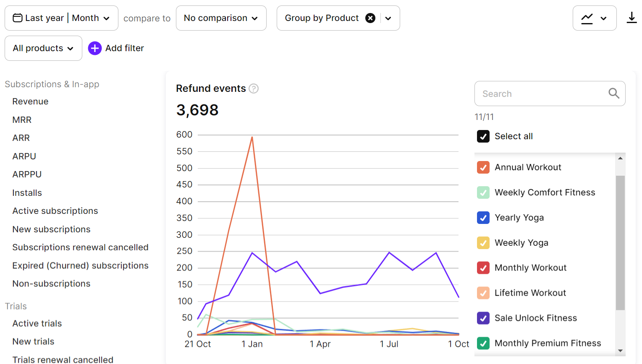Open the No comparison dropdown
Viewport: 642px width, 364px height.
coord(221,18)
